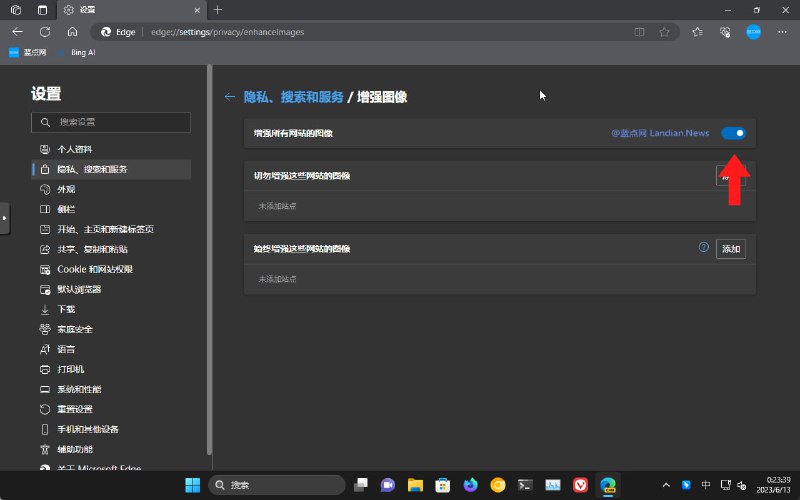
Task: Click the taskbar 搜索 box
Action: pyautogui.click(x=277, y=485)
